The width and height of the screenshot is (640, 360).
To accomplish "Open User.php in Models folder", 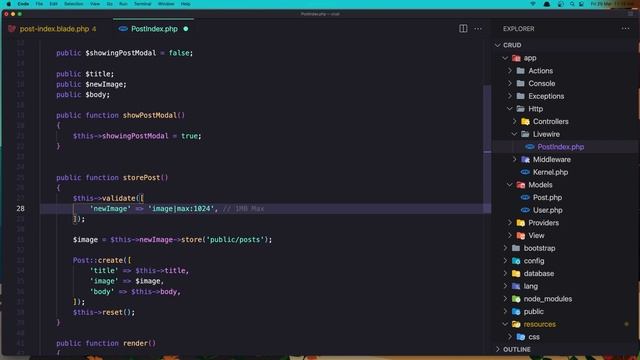I will click(x=547, y=210).
